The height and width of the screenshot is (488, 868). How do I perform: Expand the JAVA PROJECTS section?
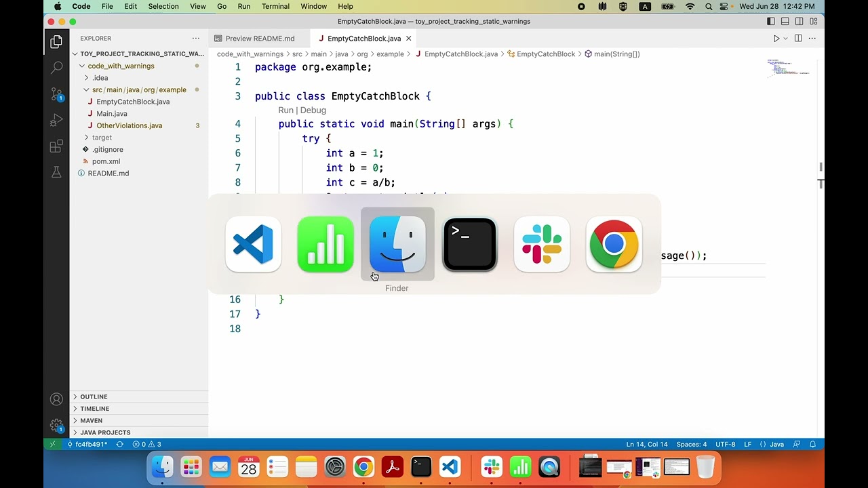tap(138, 432)
